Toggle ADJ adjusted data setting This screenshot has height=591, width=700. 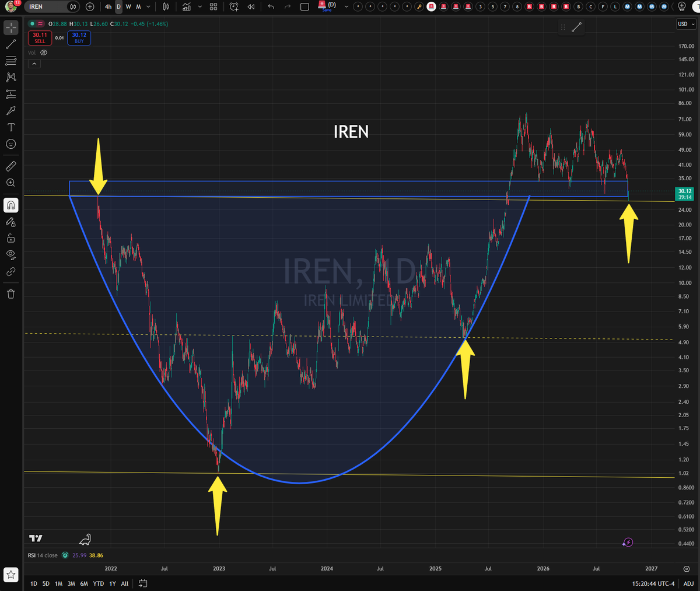click(x=688, y=583)
